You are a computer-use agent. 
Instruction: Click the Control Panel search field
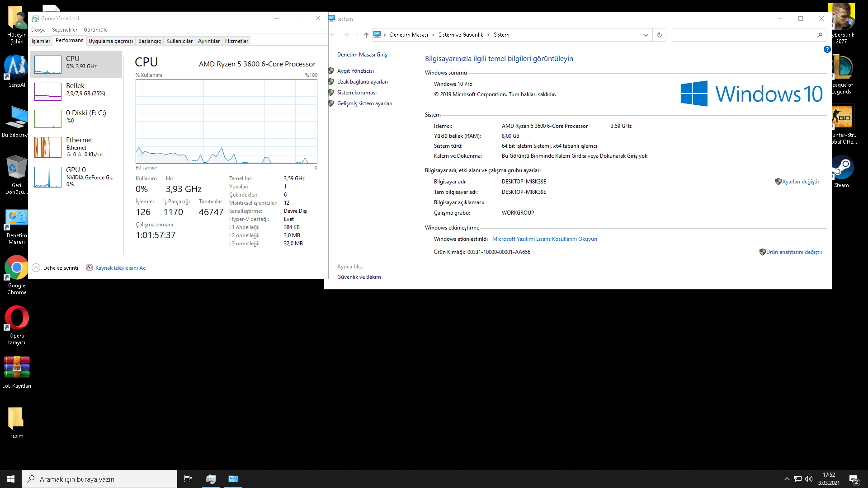[749, 35]
